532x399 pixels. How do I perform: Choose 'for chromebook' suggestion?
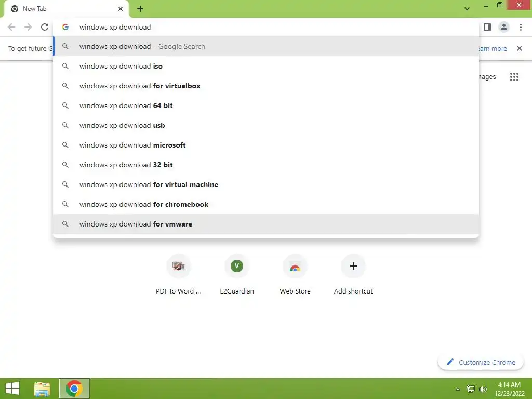click(266, 204)
